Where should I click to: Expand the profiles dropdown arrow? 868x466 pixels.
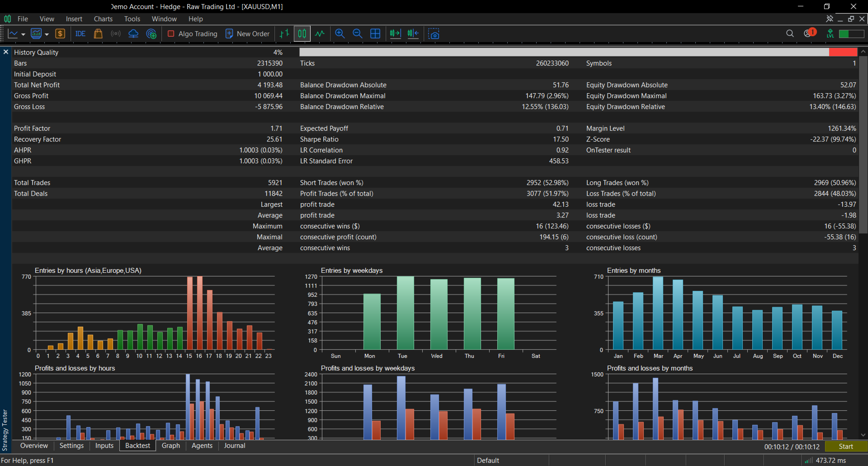click(47, 34)
